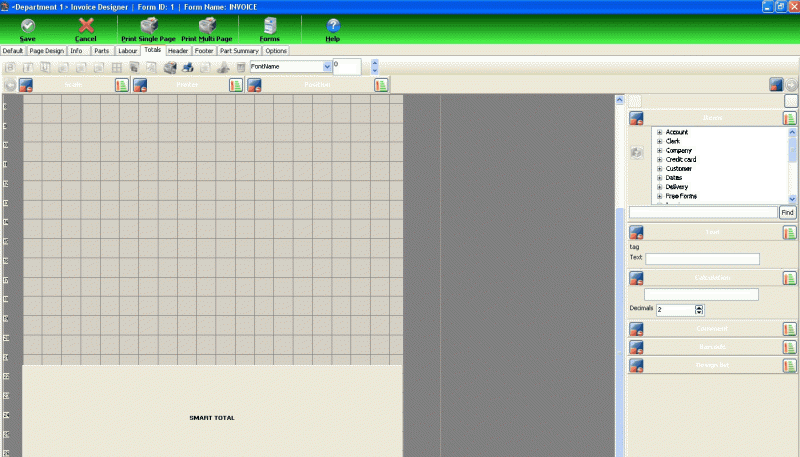
Task: Click blue-red icon left of Position panel
Action: pyautogui.click(x=254, y=85)
